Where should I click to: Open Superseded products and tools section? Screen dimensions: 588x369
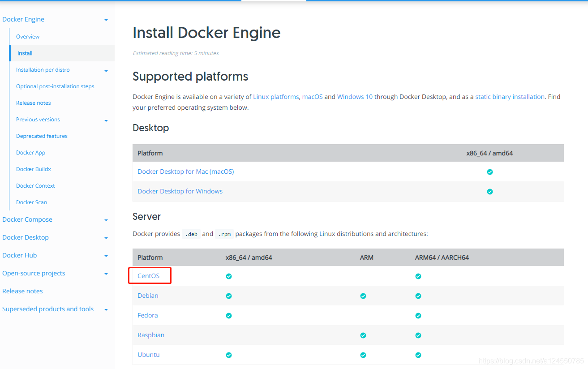click(x=48, y=309)
